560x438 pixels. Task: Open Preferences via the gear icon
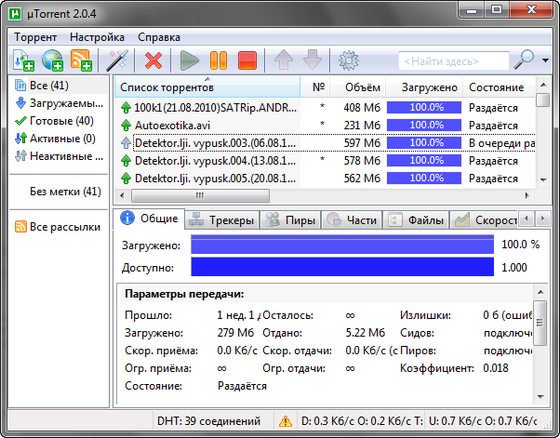point(348,60)
